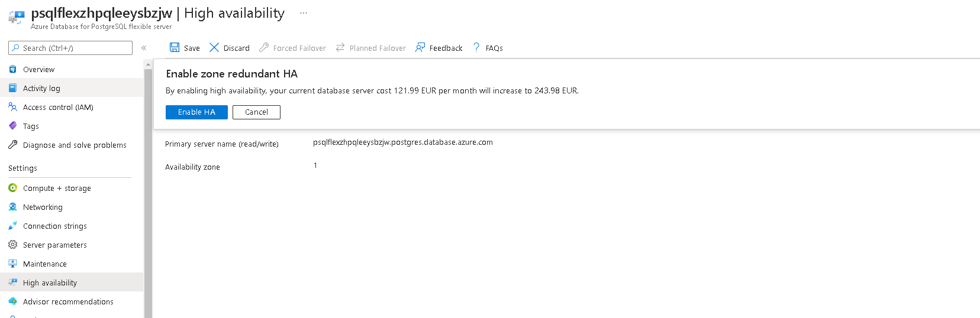980x318 pixels.
Task: Click the search magnifier icon
Action: point(16,48)
